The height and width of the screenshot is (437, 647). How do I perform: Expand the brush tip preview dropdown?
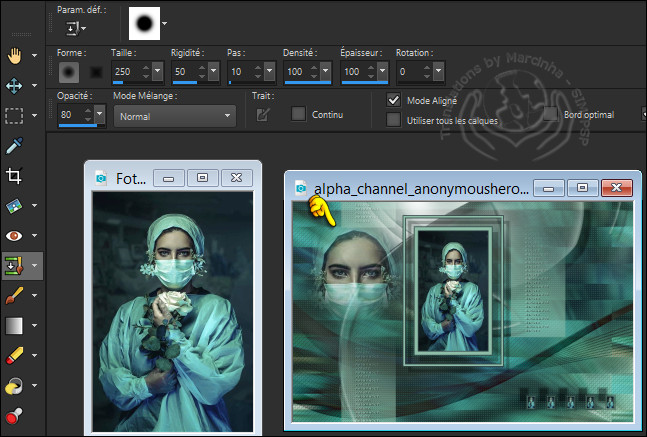pyautogui.click(x=164, y=23)
